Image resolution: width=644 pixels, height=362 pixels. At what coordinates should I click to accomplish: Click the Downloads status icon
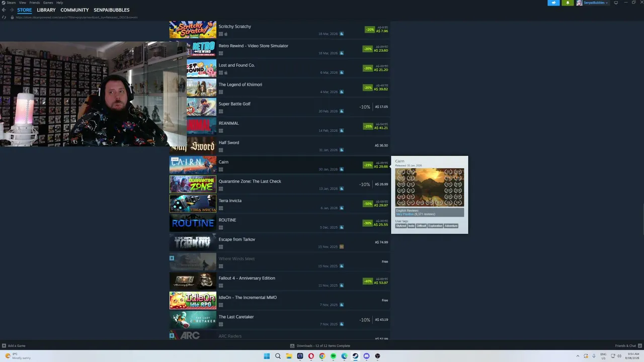[292, 346]
